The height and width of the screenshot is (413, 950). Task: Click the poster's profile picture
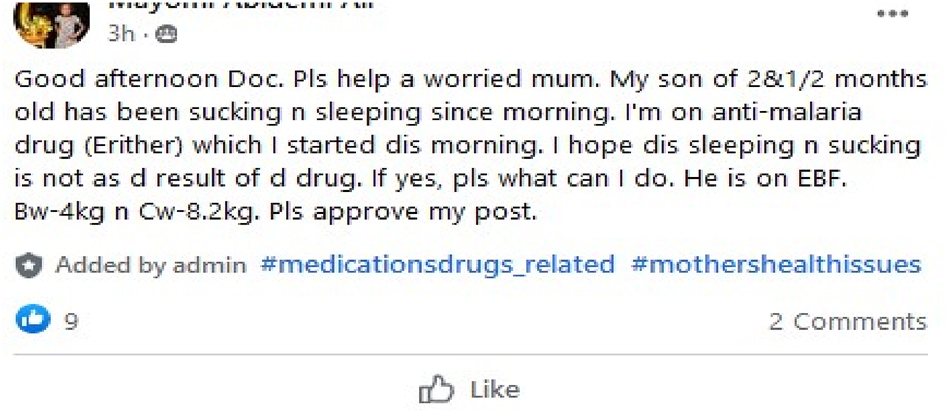pyautogui.click(x=44, y=22)
